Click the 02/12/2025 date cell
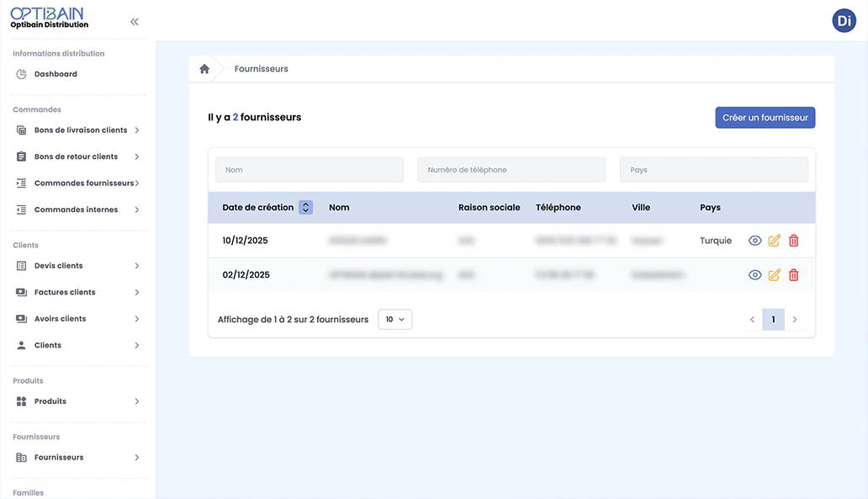 point(246,274)
